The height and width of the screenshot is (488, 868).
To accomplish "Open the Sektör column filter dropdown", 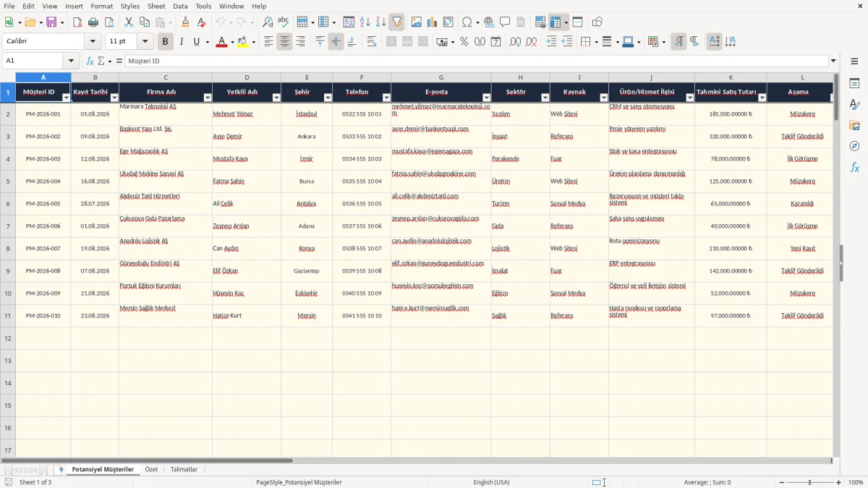I will (545, 98).
